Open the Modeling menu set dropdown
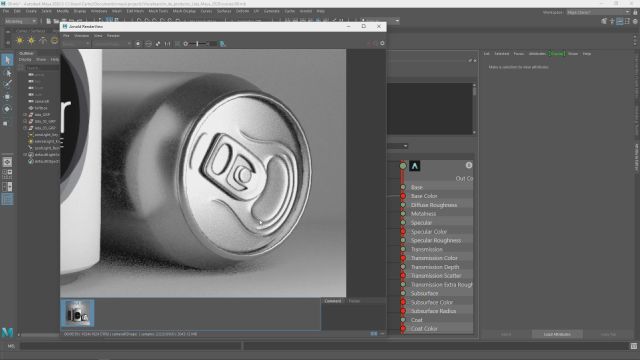Image resolution: width=640 pixels, height=360 pixels. pyautogui.click(x=21, y=21)
